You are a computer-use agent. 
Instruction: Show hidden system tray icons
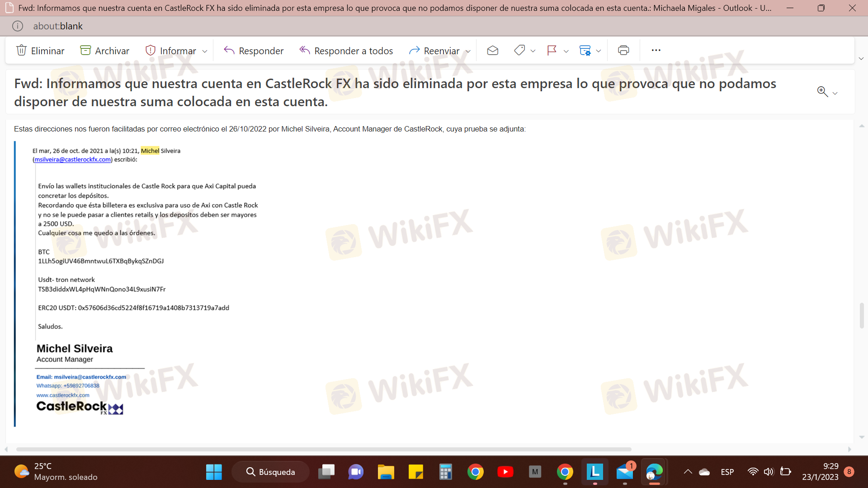pyautogui.click(x=688, y=472)
